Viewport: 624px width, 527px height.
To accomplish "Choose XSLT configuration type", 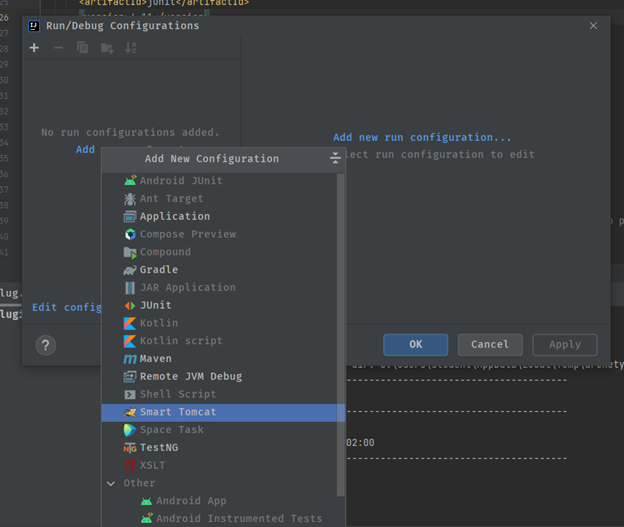I will click(223, 465).
